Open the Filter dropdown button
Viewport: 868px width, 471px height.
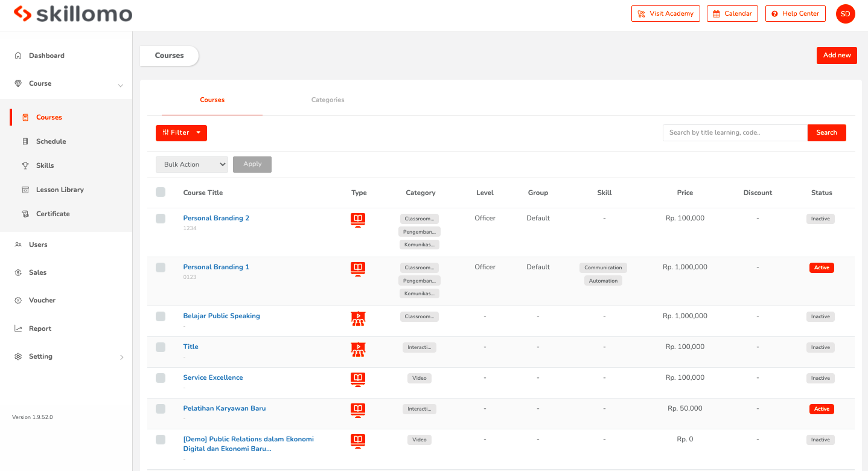181,133
